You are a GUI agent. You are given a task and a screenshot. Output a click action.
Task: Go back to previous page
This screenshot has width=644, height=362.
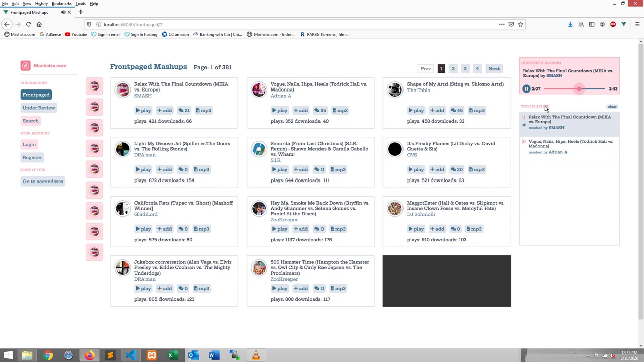(7, 24)
